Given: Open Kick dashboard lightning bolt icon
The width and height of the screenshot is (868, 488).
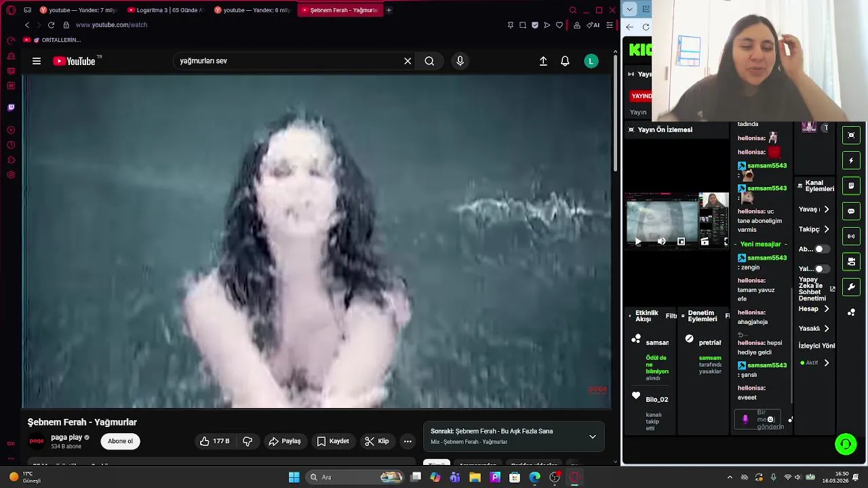Looking at the screenshot, I should coord(851,161).
